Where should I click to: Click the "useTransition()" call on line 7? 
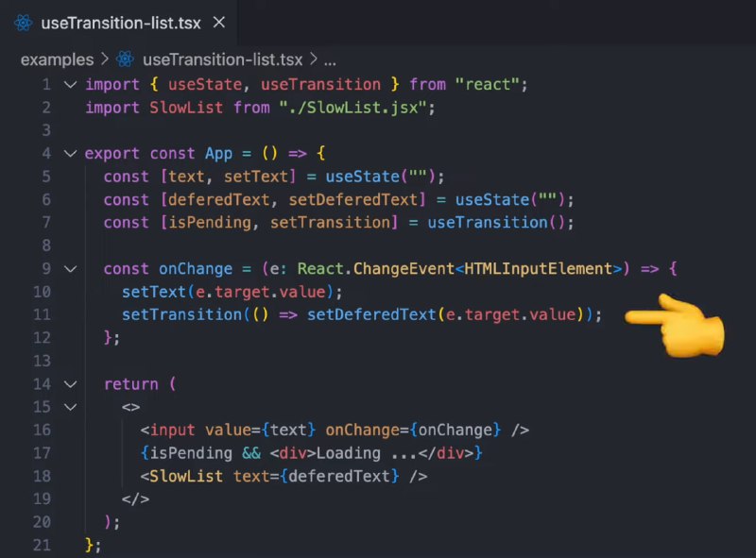click(x=496, y=223)
